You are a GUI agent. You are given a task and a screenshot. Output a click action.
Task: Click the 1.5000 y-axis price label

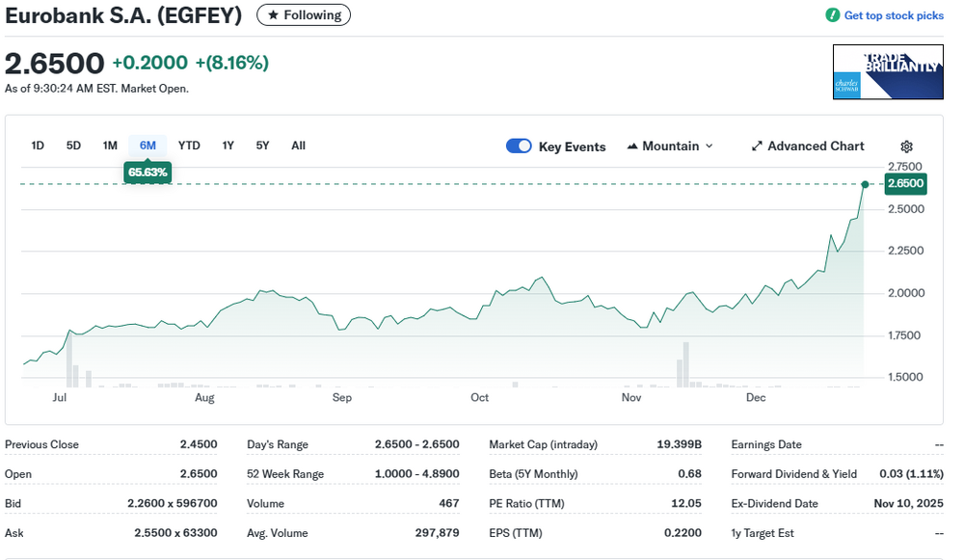coord(905,378)
